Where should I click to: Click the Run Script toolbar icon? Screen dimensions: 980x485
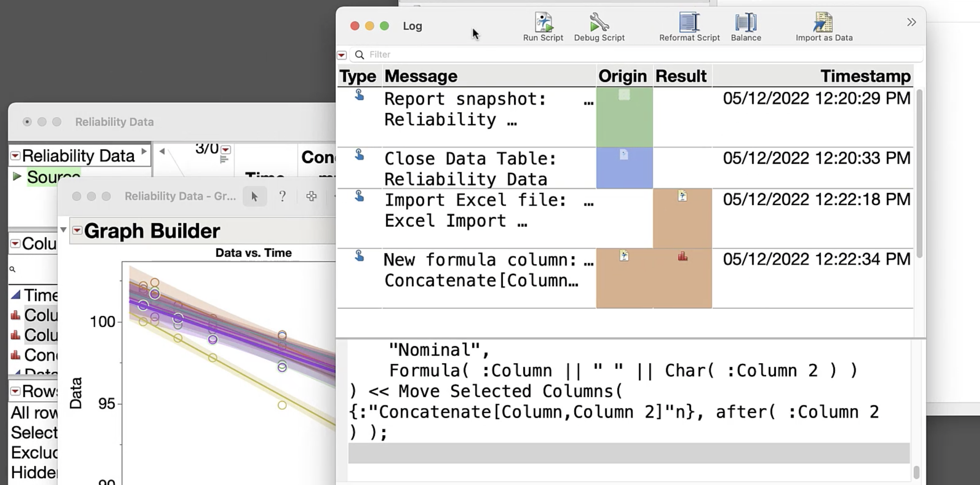(543, 23)
